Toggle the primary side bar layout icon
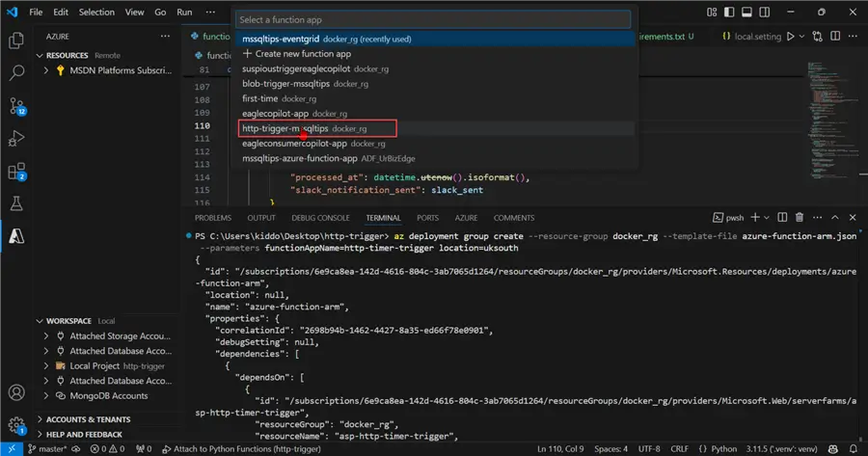 pos(729,12)
